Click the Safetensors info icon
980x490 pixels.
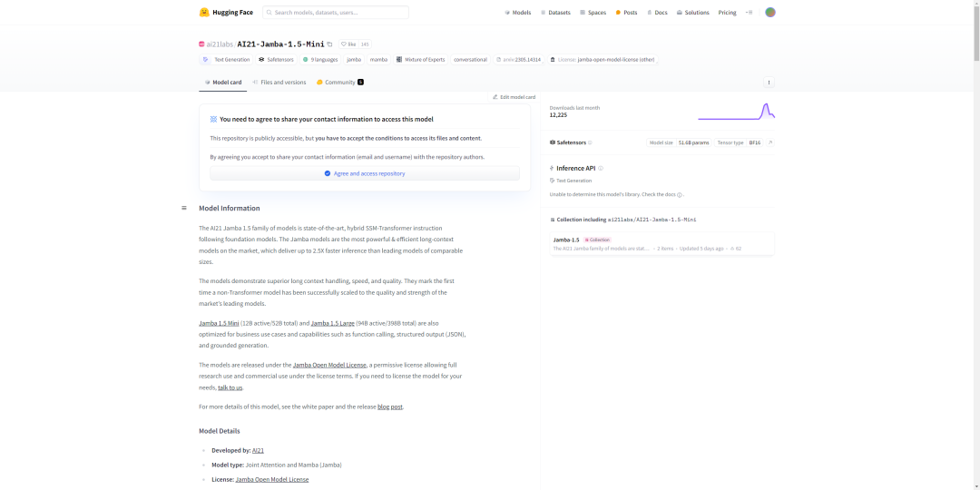590,142
